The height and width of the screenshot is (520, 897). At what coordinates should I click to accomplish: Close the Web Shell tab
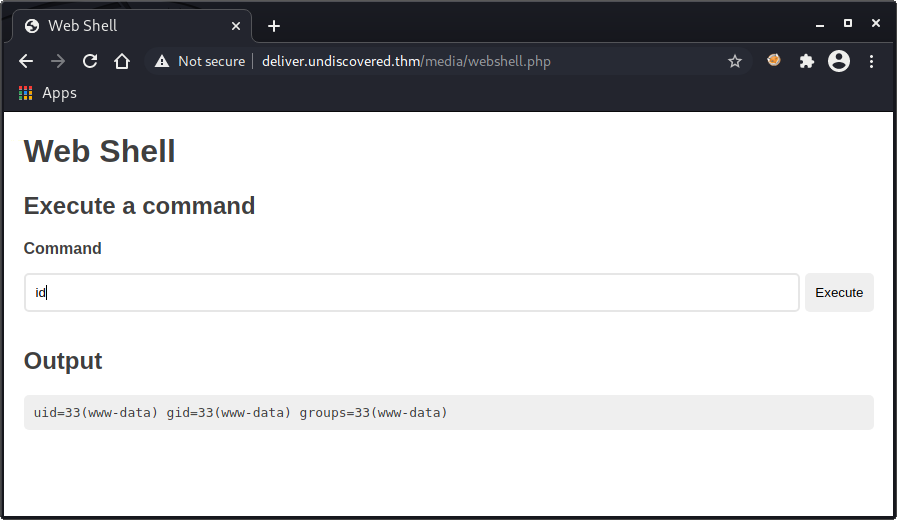pyautogui.click(x=233, y=25)
